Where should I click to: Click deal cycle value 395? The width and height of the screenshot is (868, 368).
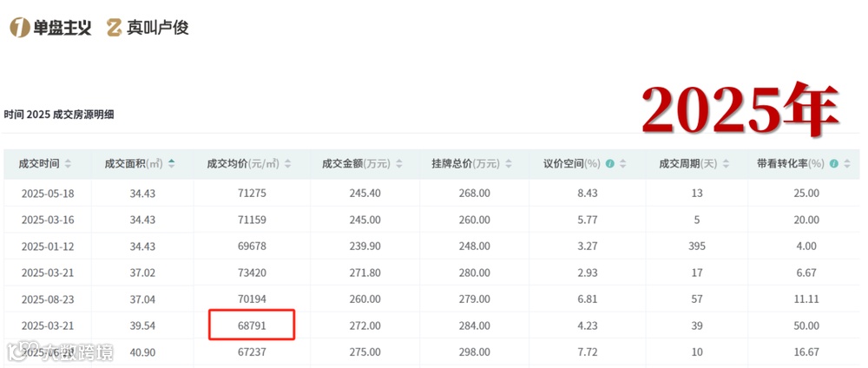(697, 246)
